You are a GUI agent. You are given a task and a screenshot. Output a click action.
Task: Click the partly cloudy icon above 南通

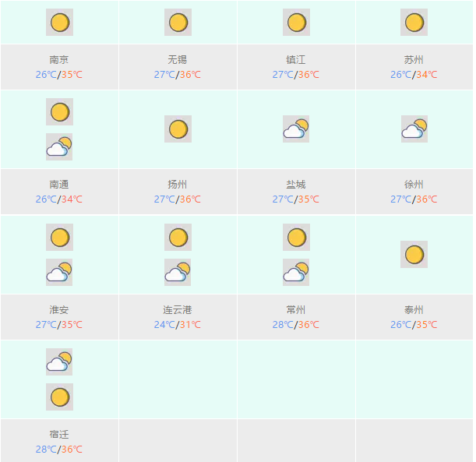(x=59, y=146)
